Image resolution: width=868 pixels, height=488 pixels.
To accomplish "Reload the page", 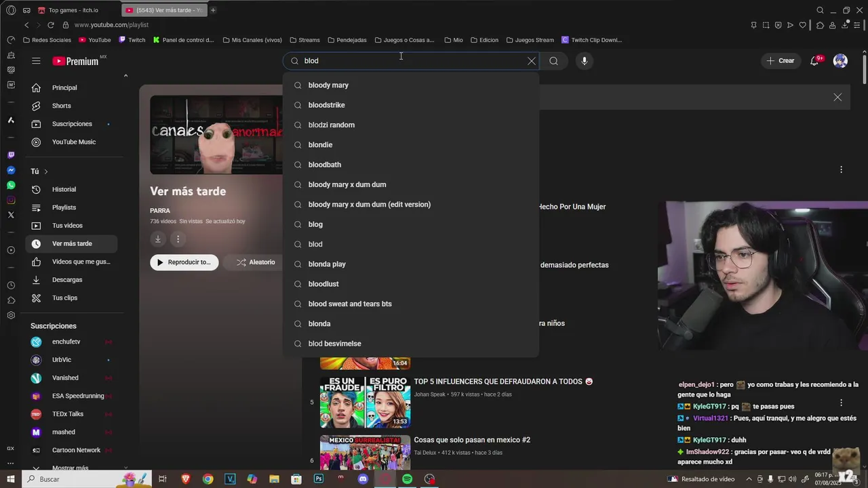I will click(x=50, y=25).
